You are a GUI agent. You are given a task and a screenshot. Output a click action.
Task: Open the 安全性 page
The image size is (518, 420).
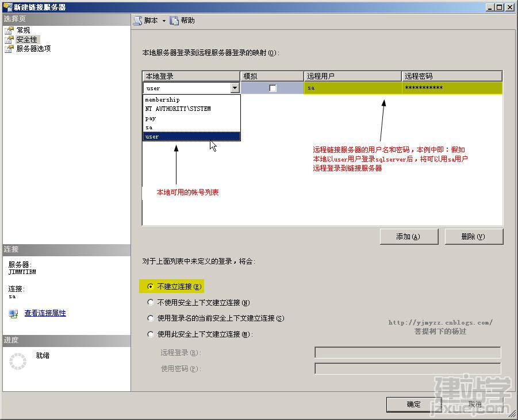click(x=27, y=40)
